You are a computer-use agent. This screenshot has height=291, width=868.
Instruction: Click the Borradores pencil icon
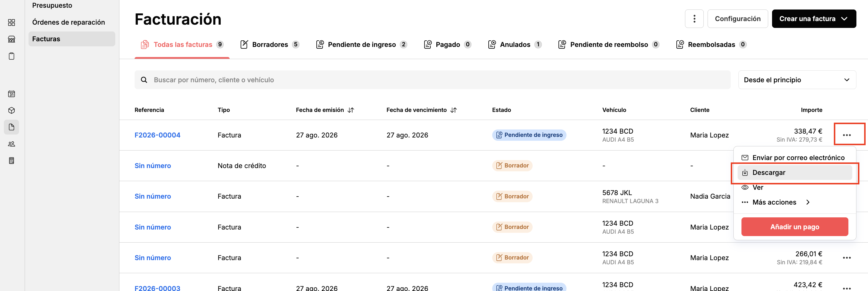tap(244, 45)
